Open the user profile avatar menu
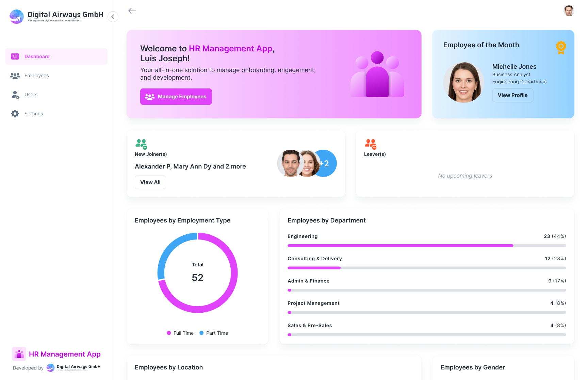This screenshot has height=380, width=588. (x=569, y=11)
